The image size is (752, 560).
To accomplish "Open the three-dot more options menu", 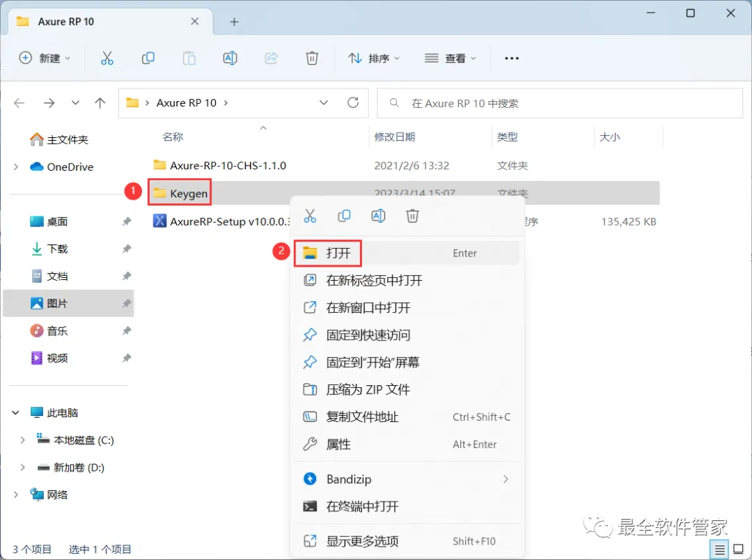I will 512,58.
